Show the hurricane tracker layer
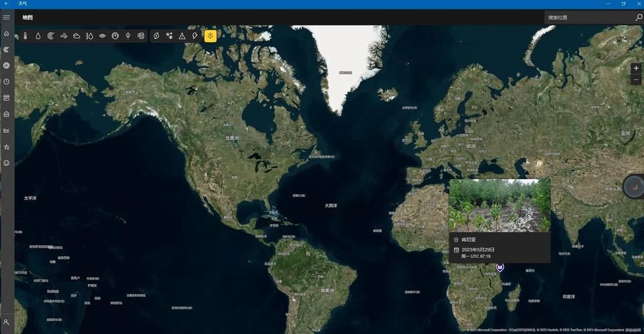The image size is (644, 334). [156, 36]
